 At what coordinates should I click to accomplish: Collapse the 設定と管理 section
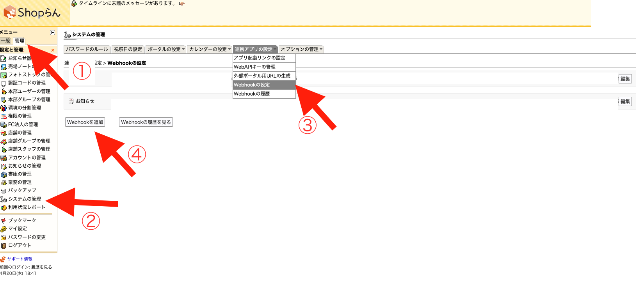tap(53, 50)
